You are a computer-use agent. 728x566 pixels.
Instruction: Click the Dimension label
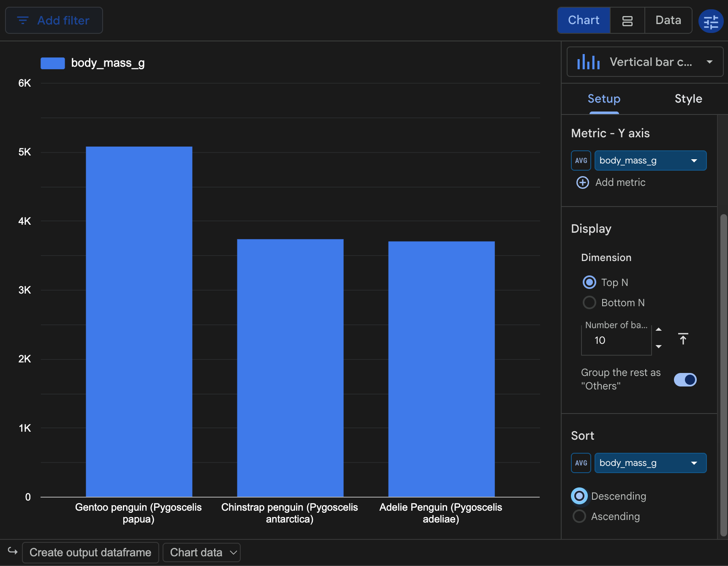606,258
